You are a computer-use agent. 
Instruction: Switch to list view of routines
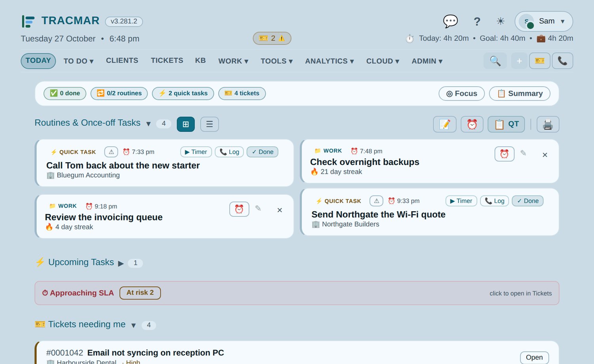209,124
